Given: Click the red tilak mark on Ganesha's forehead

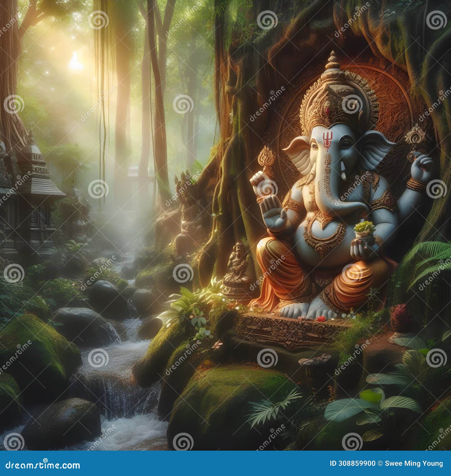Looking at the screenshot, I should point(327,140).
